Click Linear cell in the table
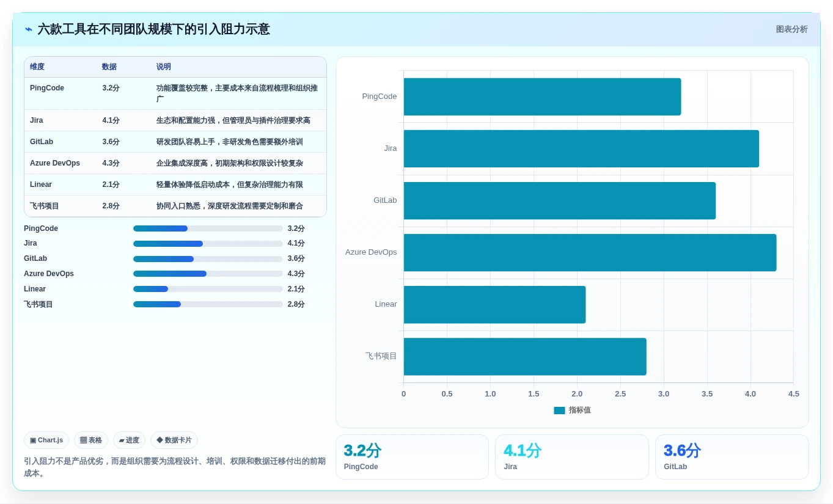The height and width of the screenshot is (504, 833). [x=41, y=184]
